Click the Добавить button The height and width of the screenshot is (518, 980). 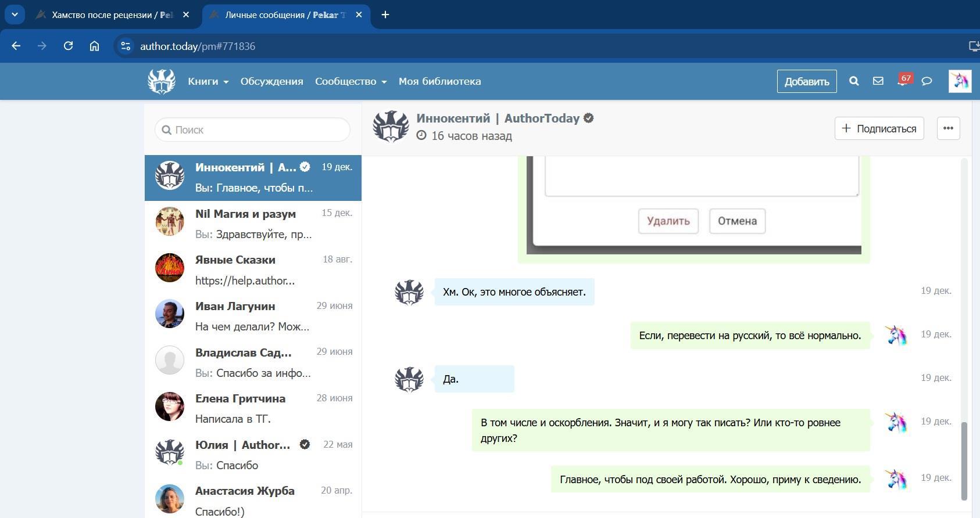click(807, 81)
